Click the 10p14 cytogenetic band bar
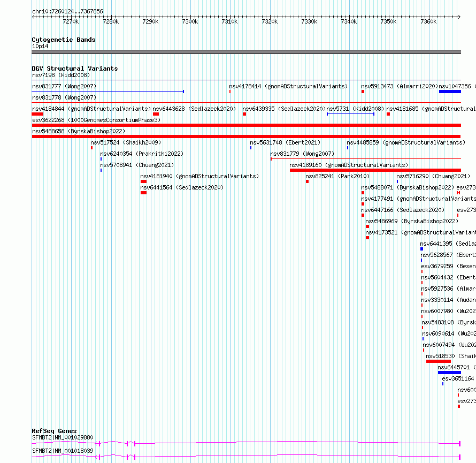Image resolution: width=476 pixels, height=463 pixels. (x=246, y=52)
